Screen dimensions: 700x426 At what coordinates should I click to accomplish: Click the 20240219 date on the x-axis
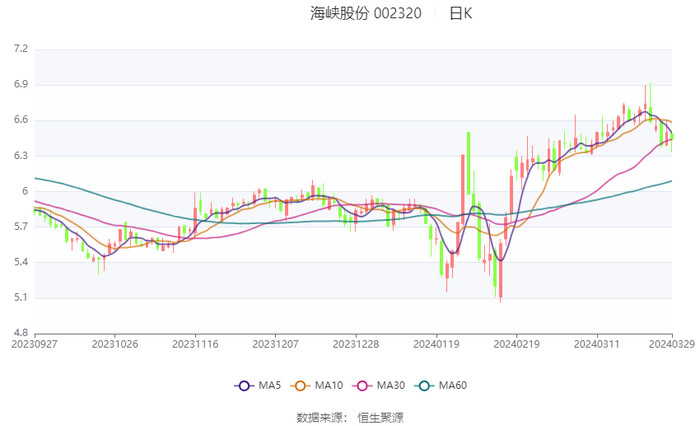pyautogui.click(x=515, y=344)
